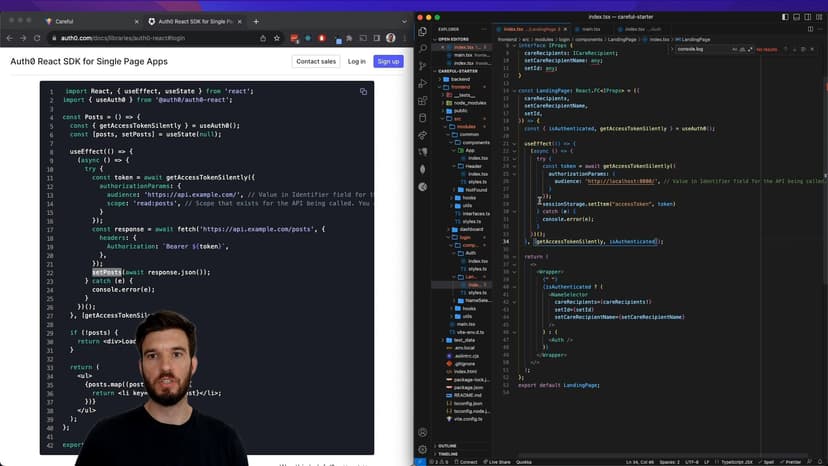Copy the code sample using the copy icon
The width and height of the screenshot is (828, 466).
click(363, 91)
